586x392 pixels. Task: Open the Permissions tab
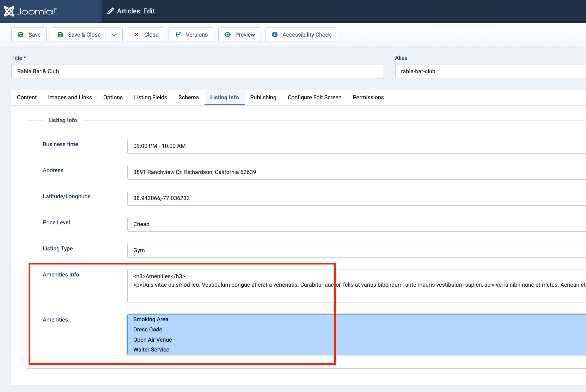368,98
